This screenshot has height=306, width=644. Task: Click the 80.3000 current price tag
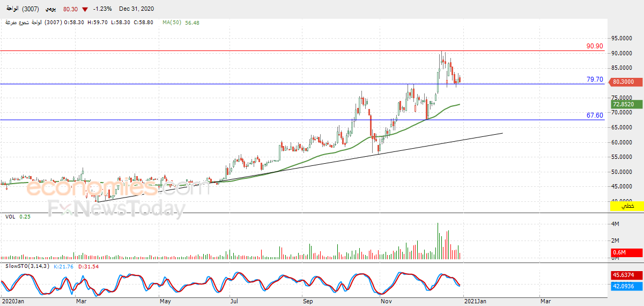click(626, 82)
